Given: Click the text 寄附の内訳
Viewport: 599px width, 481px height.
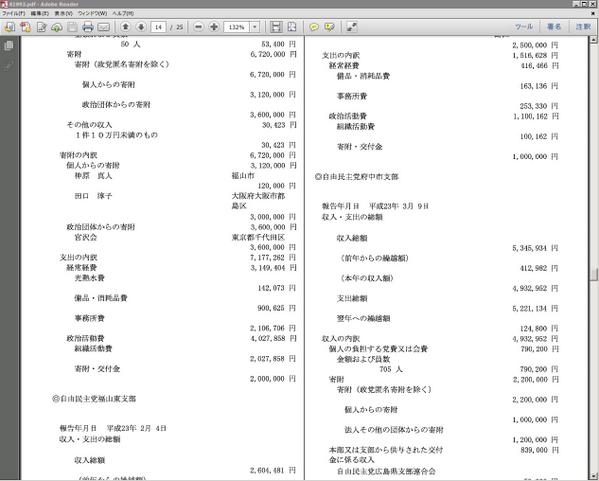Looking at the screenshot, I should click(x=78, y=155).
